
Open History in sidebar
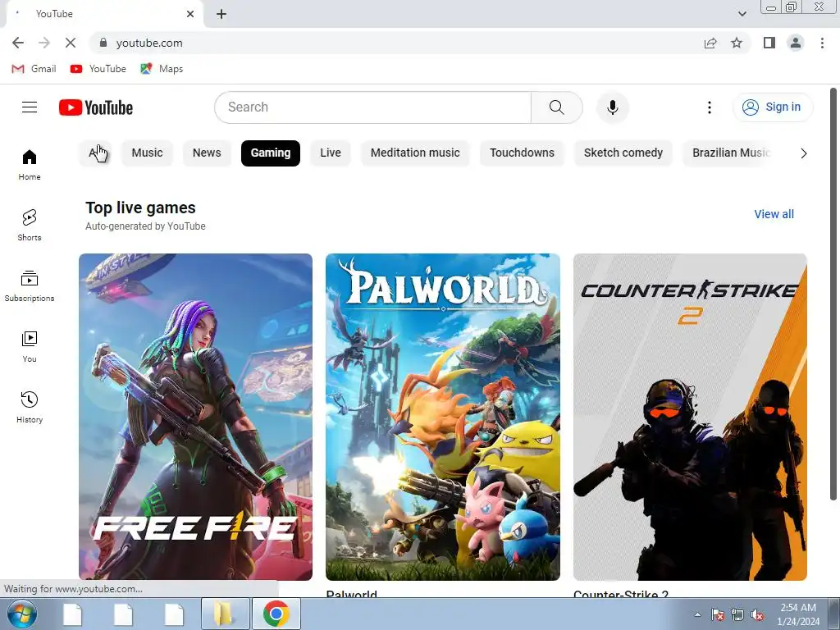(x=30, y=407)
